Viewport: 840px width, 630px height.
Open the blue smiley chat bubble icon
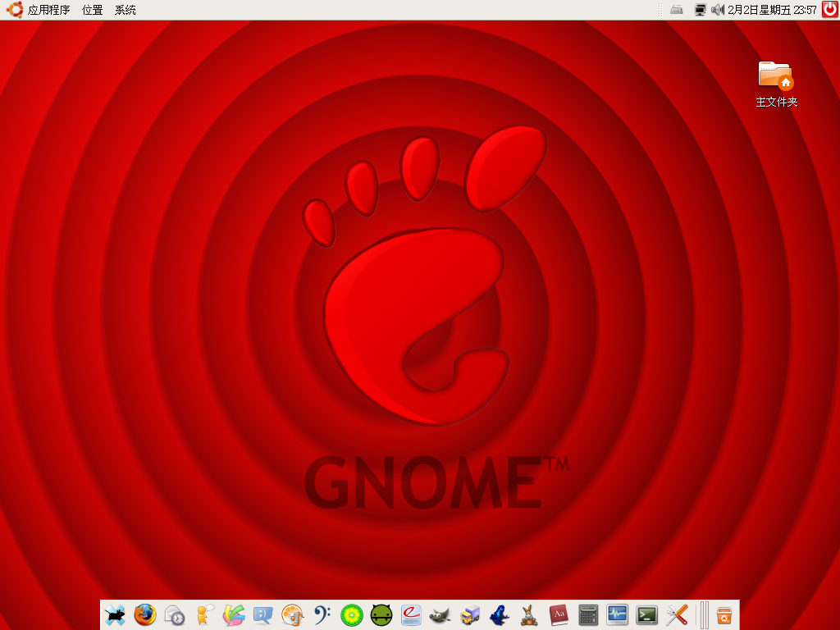tap(263, 615)
